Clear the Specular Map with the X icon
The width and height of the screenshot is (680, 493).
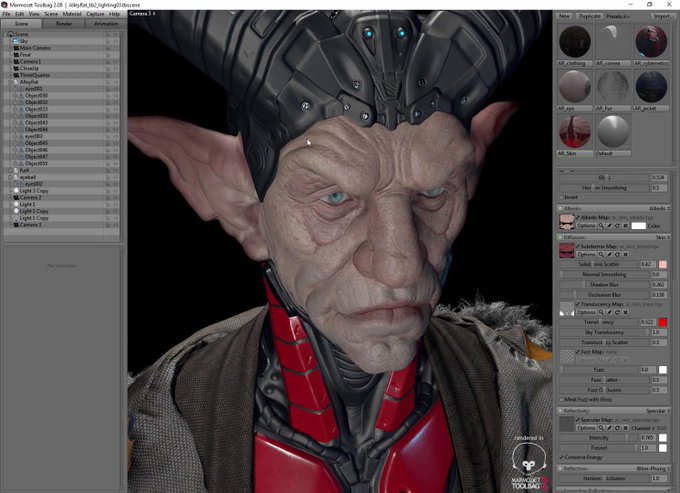point(626,428)
